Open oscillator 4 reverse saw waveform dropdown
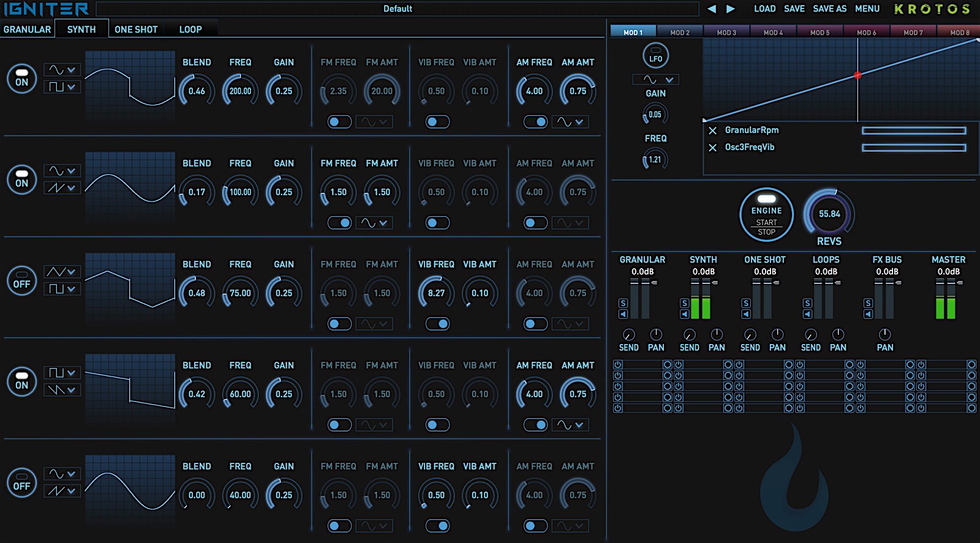The height and width of the screenshot is (543, 980). tap(62, 390)
